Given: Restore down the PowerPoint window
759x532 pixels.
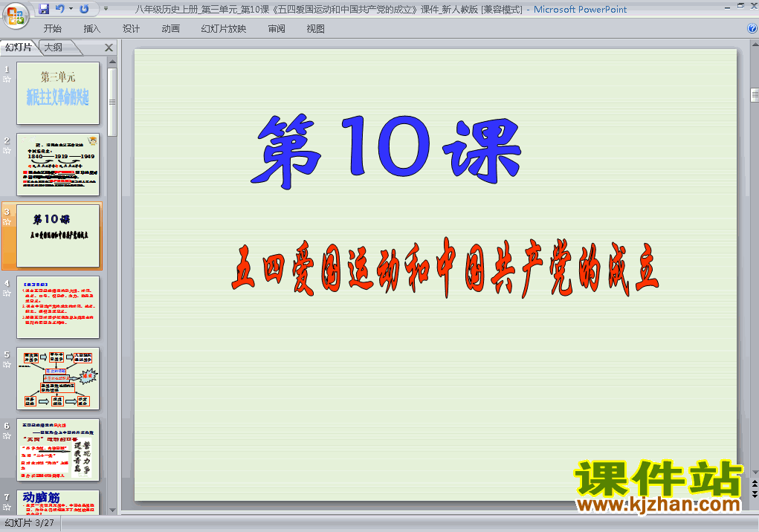Looking at the screenshot, I should (x=740, y=6).
